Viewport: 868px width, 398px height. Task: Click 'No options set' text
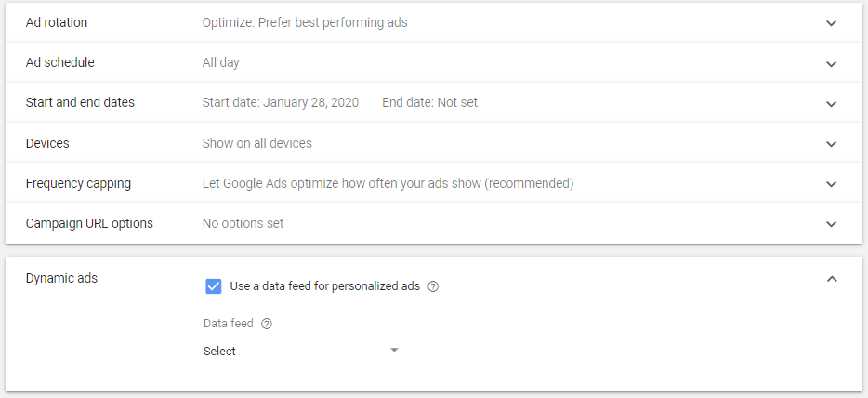point(243,223)
